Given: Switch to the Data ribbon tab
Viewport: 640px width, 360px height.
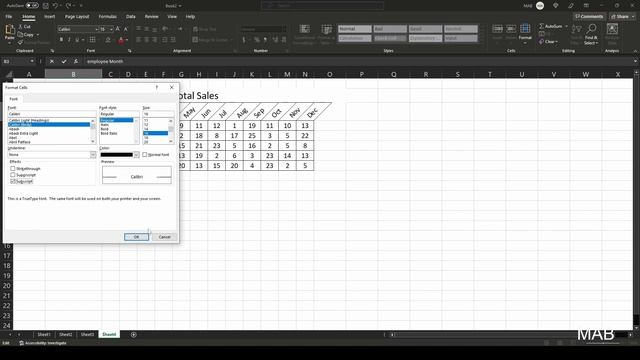Looking at the screenshot, I should click(x=131, y=17).
